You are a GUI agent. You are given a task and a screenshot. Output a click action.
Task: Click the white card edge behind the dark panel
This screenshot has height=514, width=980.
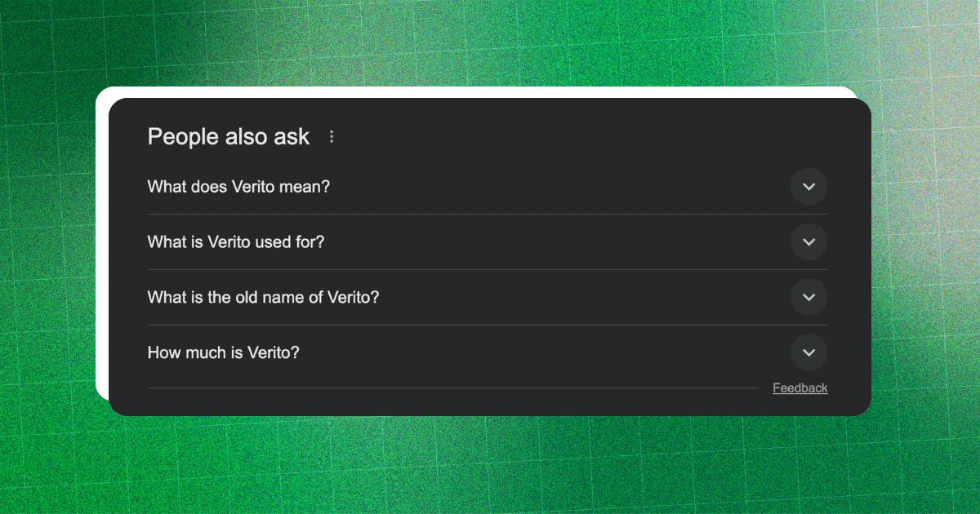[101, 245]
